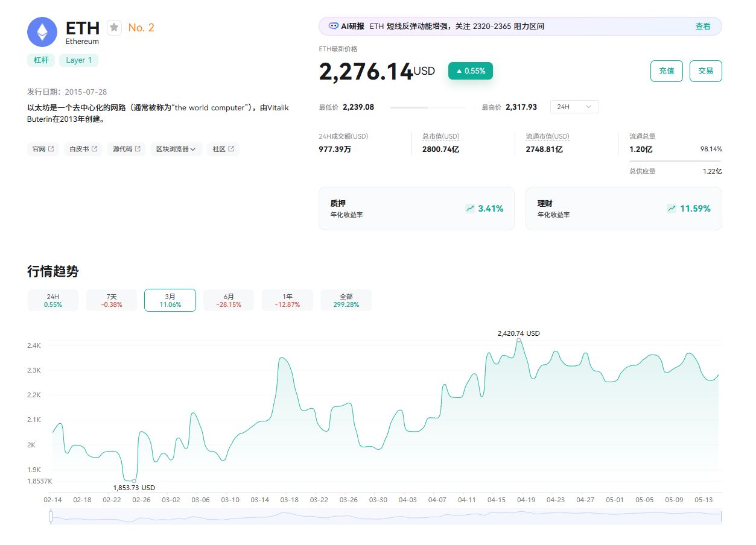Click the 2800.74亿 market cap value
Screen dimensions: 756x545
coord(440,149)
